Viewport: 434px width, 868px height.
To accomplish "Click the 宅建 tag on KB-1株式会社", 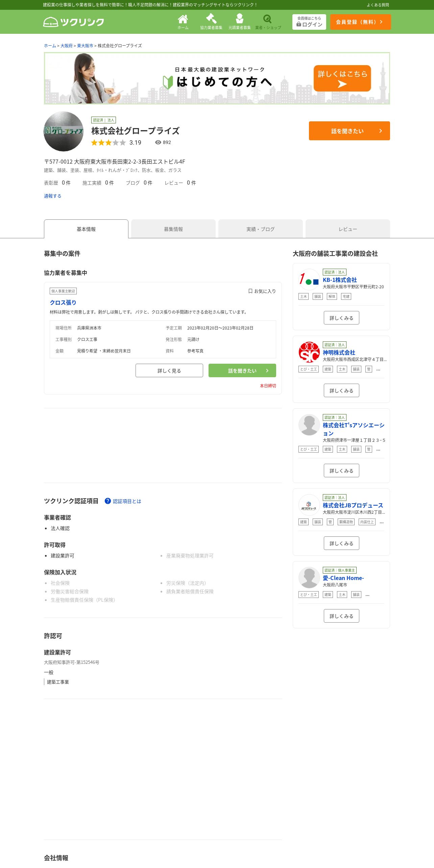I will 346,296.
